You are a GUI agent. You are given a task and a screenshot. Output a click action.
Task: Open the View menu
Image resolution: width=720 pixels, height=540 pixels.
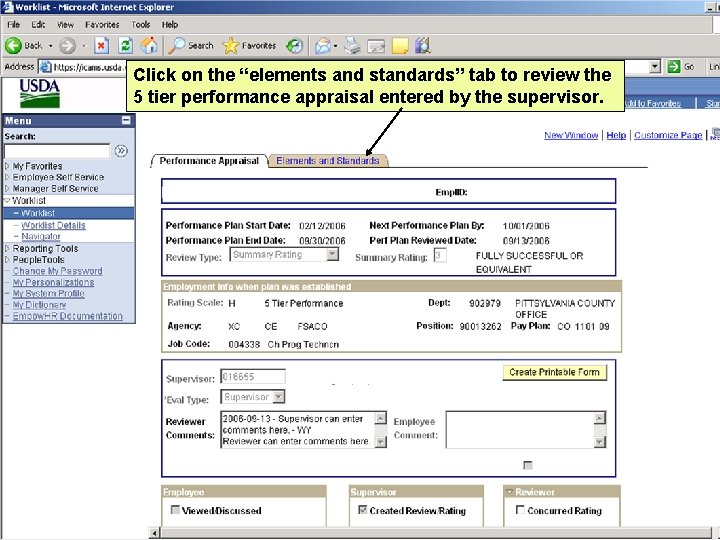point(66,25)
